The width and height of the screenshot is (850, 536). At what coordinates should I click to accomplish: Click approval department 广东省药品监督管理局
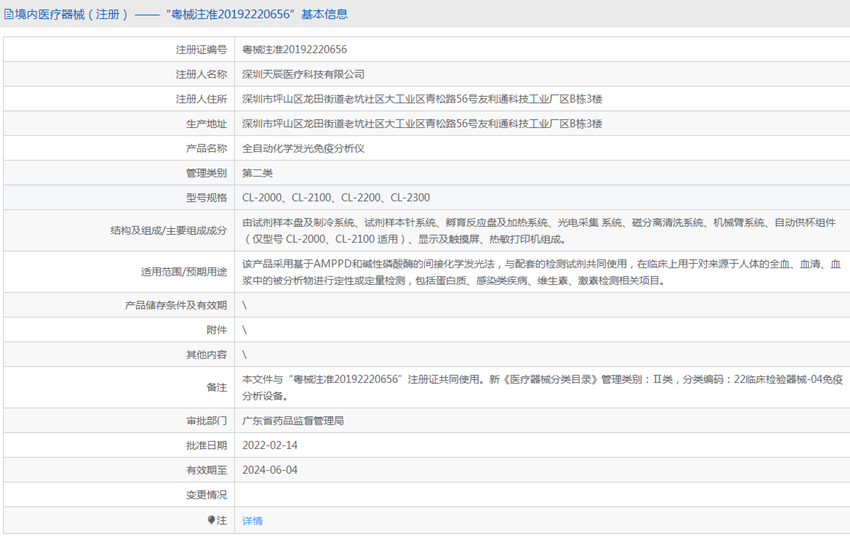(293, 421)
